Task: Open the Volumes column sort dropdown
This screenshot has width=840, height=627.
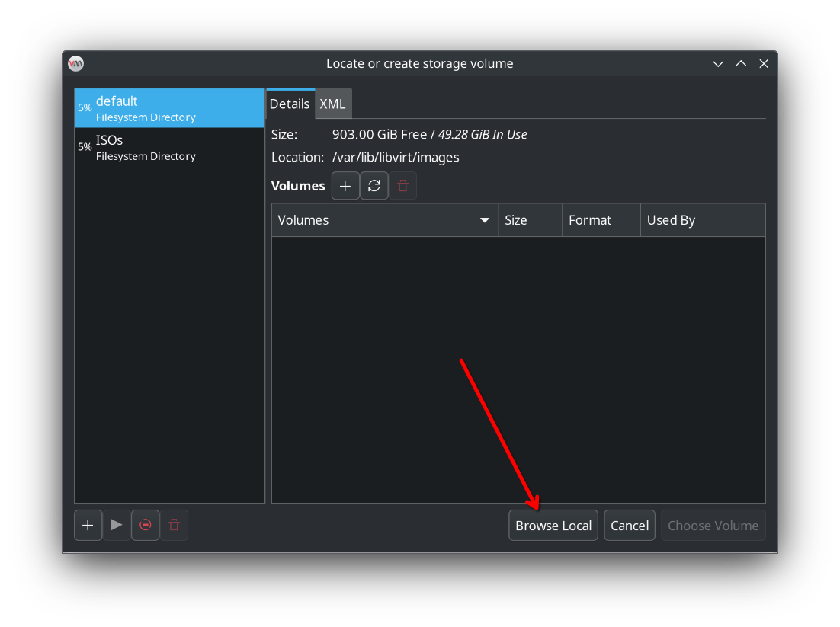Action: [484, 220]
